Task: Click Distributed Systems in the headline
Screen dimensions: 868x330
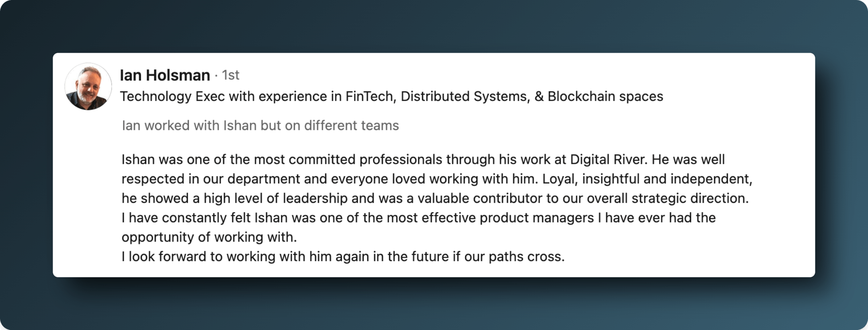Action: (x=465, y=97)
